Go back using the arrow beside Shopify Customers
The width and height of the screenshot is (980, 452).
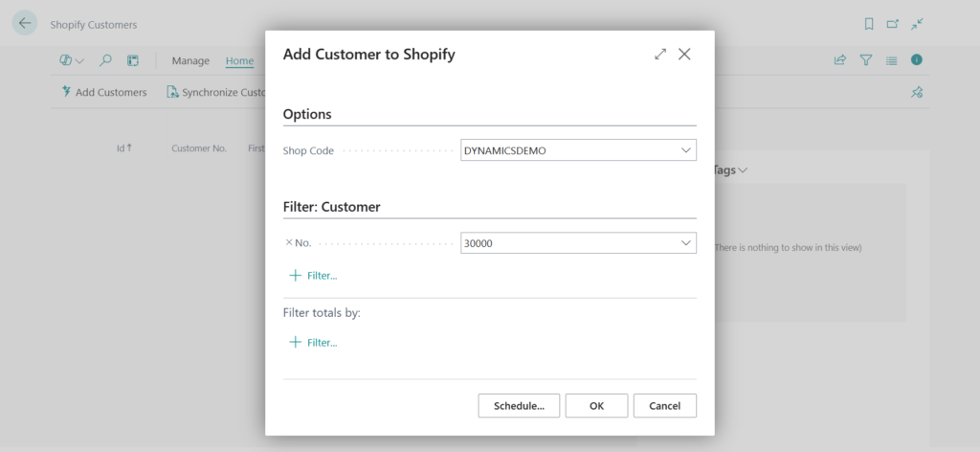[24, 24]
